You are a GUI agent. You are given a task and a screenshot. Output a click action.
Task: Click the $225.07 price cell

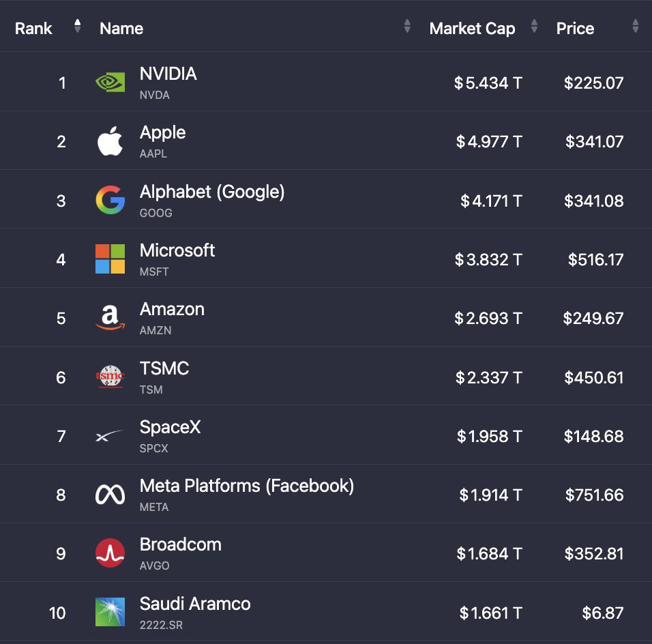[594, 83]
